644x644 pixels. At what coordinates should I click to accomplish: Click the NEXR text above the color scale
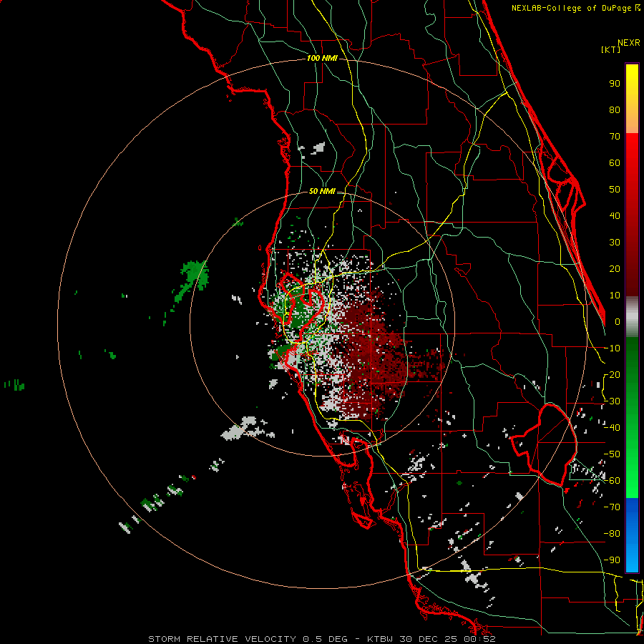629,43
